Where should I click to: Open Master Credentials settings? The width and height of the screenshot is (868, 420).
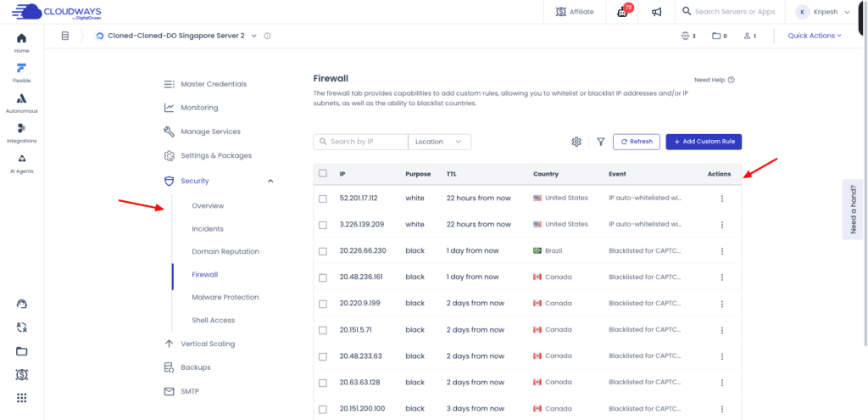[x=205, y=84]
